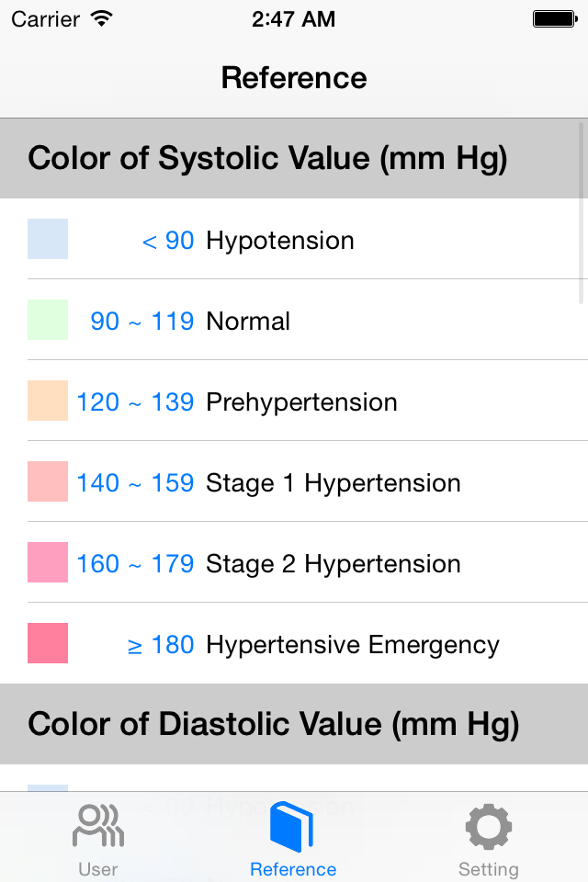This screenshot has height=882, width=588.
Task: Tap the battery indicator icon
Action: coord(555,19)
